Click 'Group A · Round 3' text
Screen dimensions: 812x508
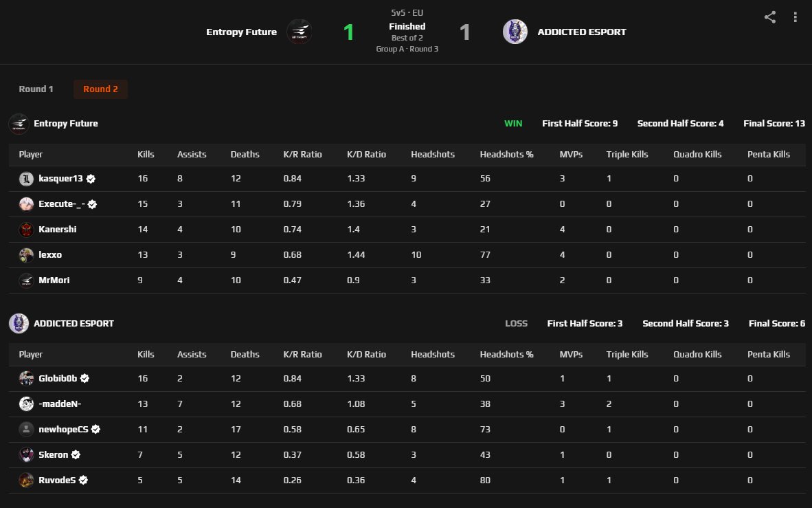[x=407, y=49]
